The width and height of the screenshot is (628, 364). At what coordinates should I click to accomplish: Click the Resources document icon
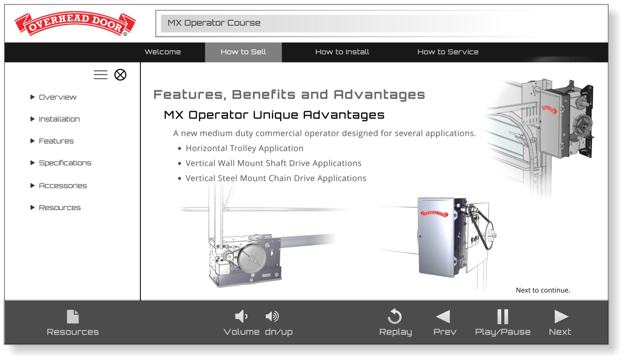pyautogui.click(x=73, y=317)
